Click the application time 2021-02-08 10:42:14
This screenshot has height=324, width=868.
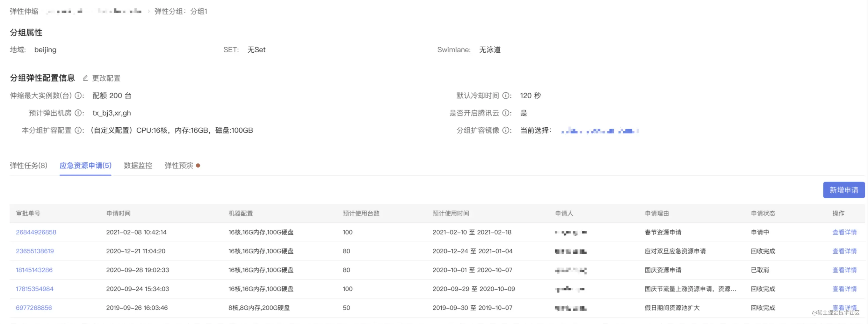pyautogui.click(x=137, y=232)
